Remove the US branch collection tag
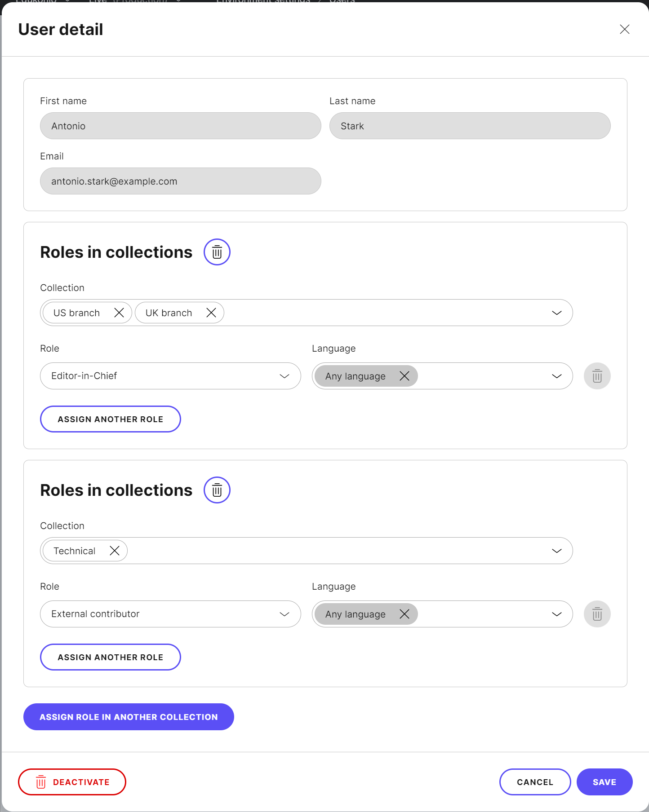Viewport: 649px width, 812px height. pos(119,313)
